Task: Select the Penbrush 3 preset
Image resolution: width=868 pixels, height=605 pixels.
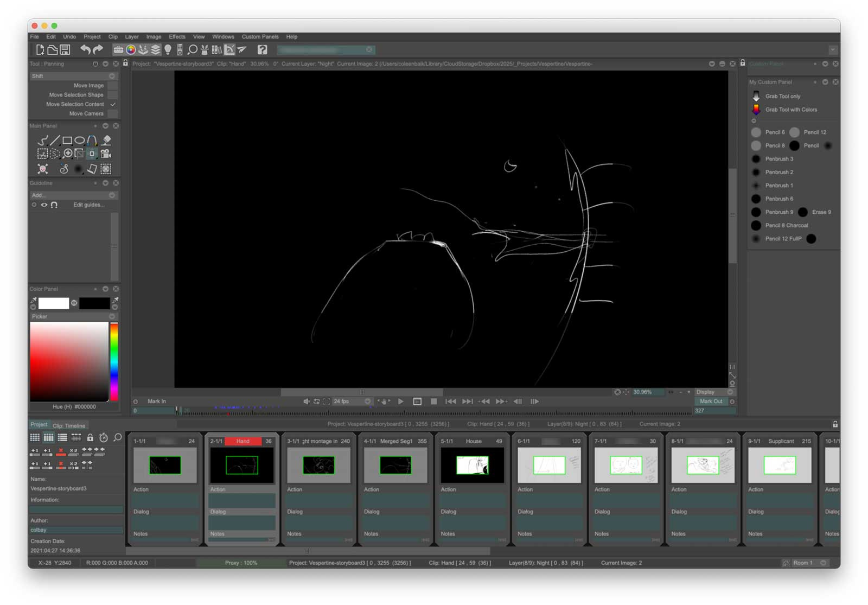Action: pos(773,159)
